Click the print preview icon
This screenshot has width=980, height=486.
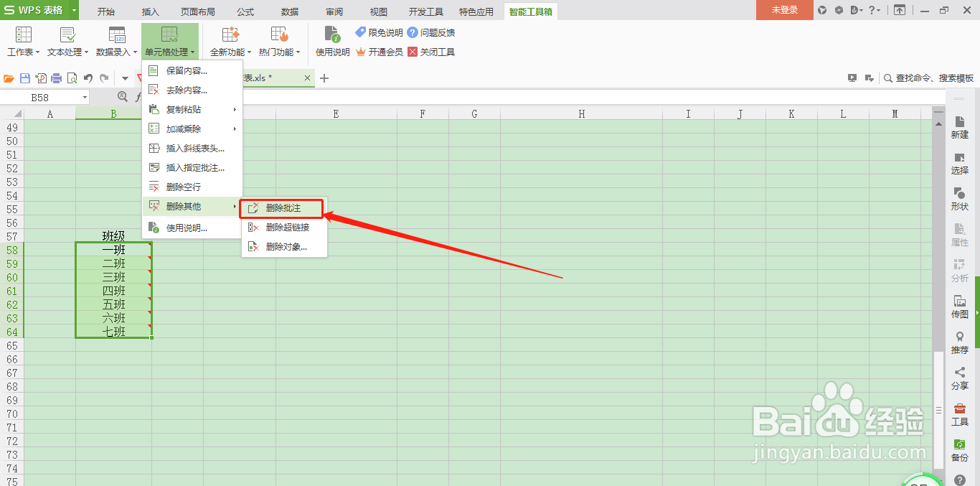pos(72,78)
